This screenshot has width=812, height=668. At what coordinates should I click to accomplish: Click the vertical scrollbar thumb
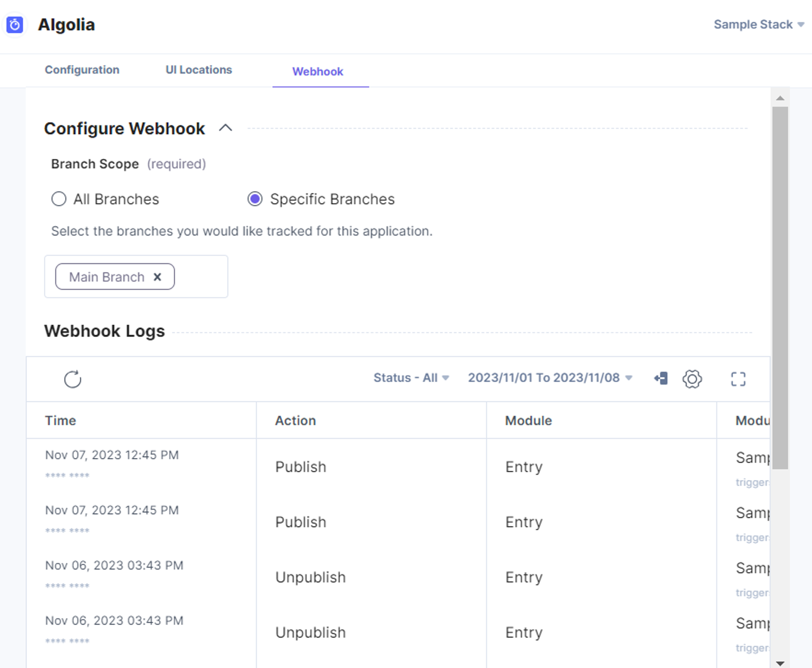coord(780,288)
